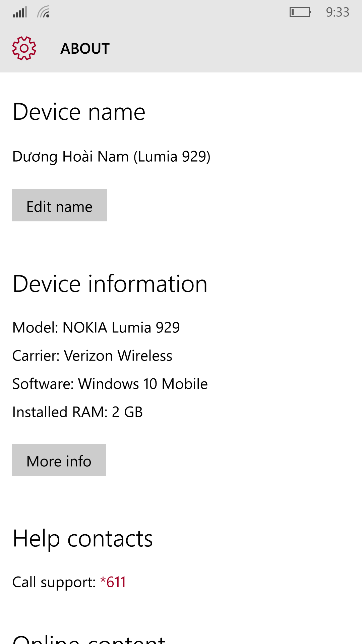The width and height of the screenshot is (362, 644).
Task: Tap the Device name heading
Action: pos(79,112)
